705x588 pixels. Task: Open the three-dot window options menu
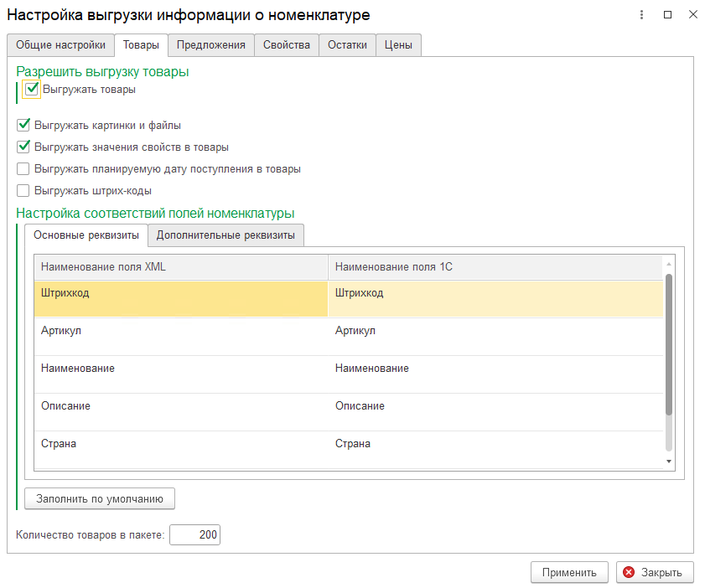point(641,15)
